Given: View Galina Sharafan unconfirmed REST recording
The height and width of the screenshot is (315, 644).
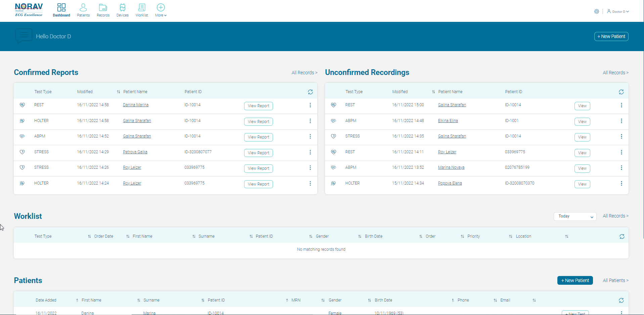Looking at the screenshot, I should pos(582,106).
